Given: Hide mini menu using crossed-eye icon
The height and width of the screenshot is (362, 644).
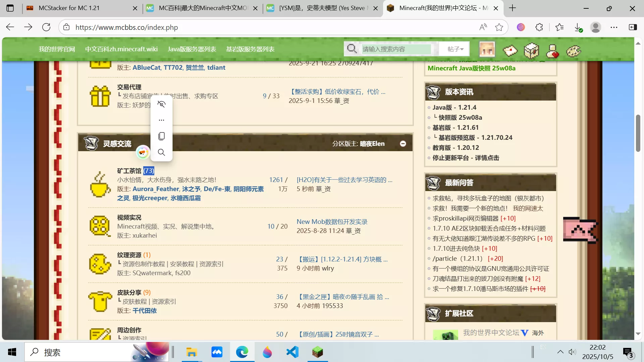Looking at the screenshot, I should coord(161,104).
